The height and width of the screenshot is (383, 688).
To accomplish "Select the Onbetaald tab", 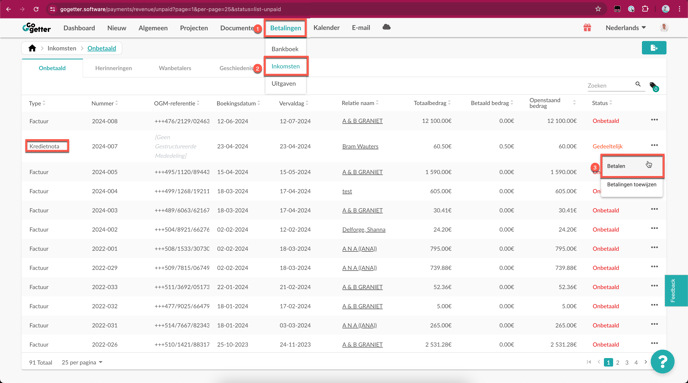I will click(x=52, y=68).
